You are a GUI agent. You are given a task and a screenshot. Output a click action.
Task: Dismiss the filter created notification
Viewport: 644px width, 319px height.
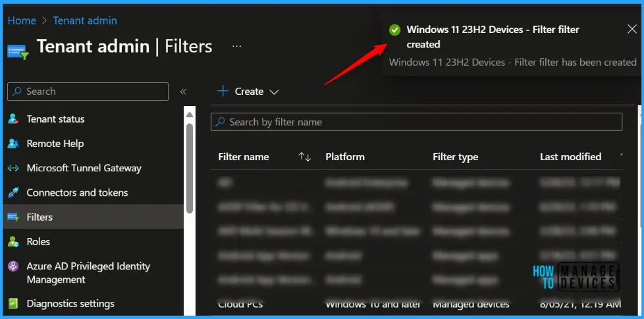(x=632, y=29)
